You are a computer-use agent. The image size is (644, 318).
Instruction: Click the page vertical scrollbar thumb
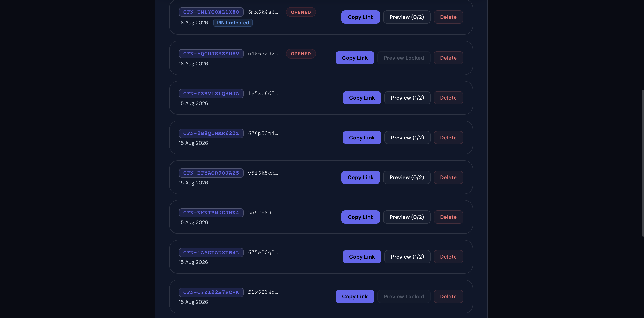(x=643, y=163)
